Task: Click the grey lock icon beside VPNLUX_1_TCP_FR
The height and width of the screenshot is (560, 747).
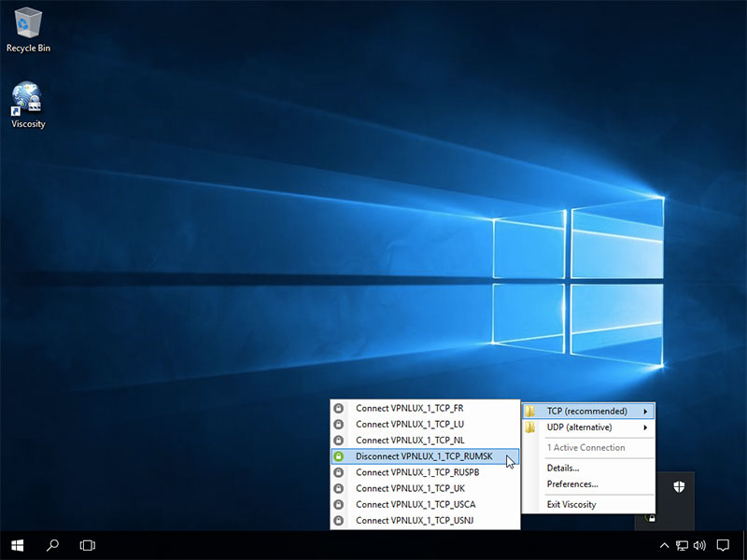Action: click(339, 408)
